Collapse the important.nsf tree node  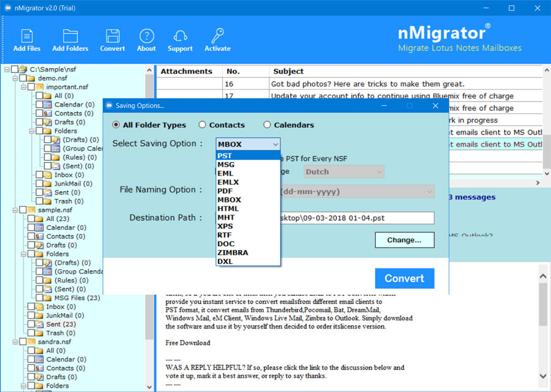[23, 87]
